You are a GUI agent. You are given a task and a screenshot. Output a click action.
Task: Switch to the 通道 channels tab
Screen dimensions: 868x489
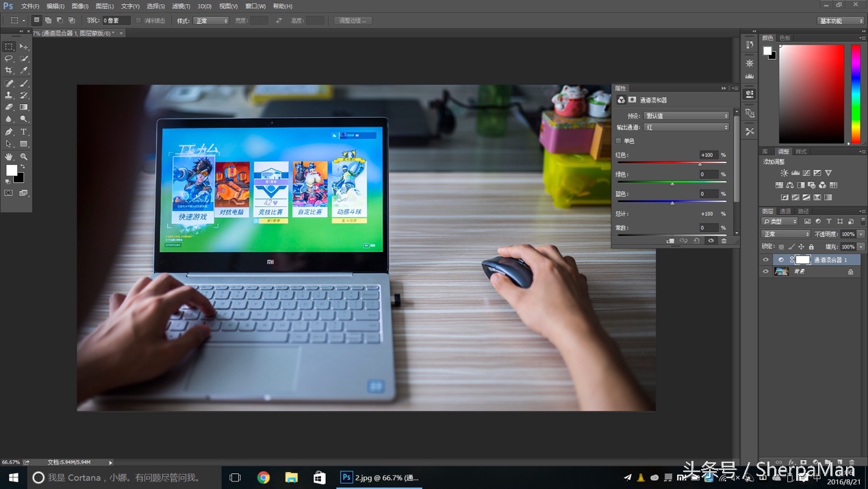pyautogui.click(x=785, y=211)
